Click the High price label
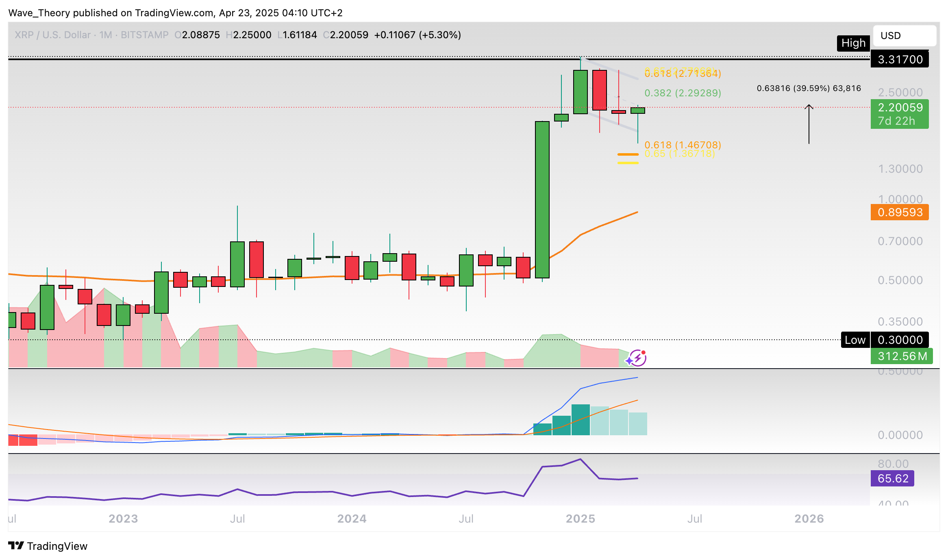Image resolution: width=948 pixels, height=560 pixels. (853, 43)
